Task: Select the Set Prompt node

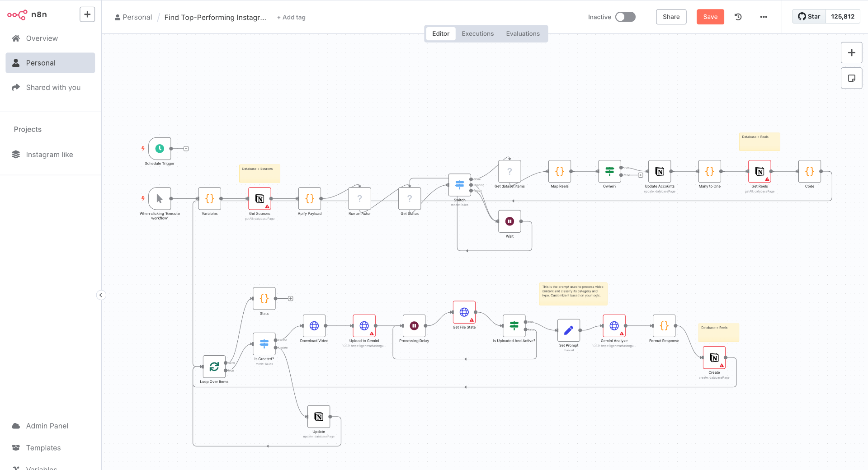Action: click(x=569, y=330)
